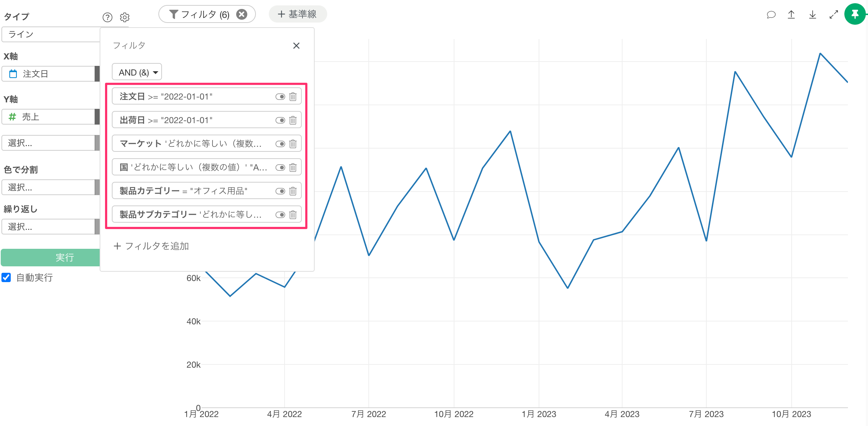Open the 国 filter condition entry
The height and width of the screenshot is (426, 868).
(194, 168)
